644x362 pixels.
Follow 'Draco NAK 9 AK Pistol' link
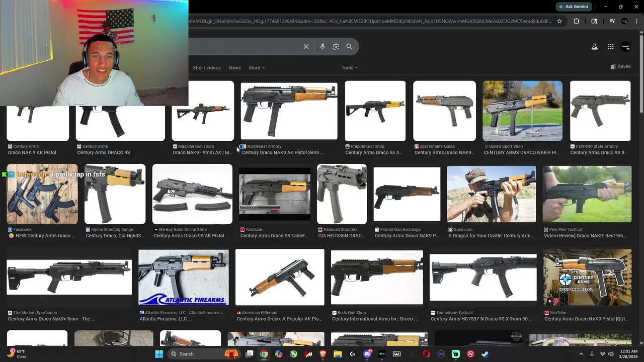(32, 152)
